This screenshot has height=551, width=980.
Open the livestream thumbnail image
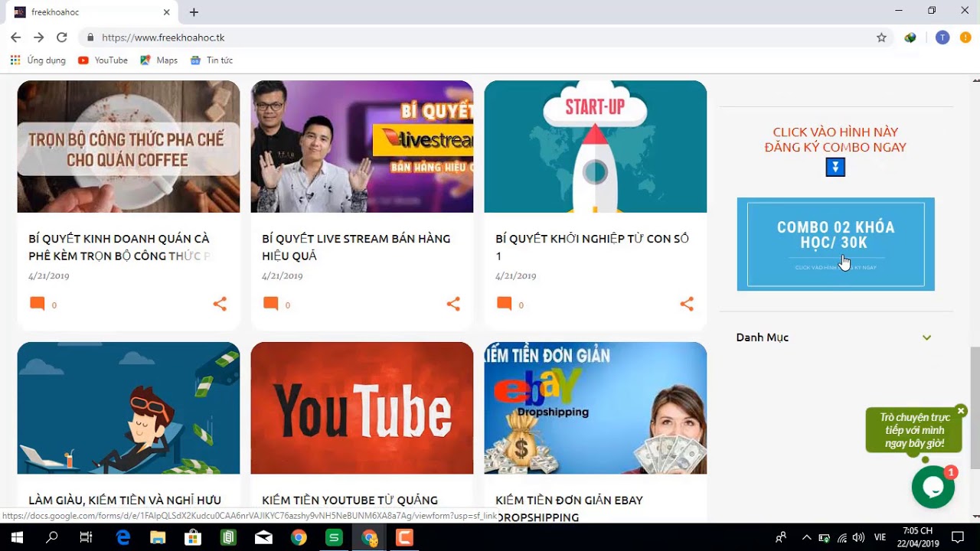[362, 146]
